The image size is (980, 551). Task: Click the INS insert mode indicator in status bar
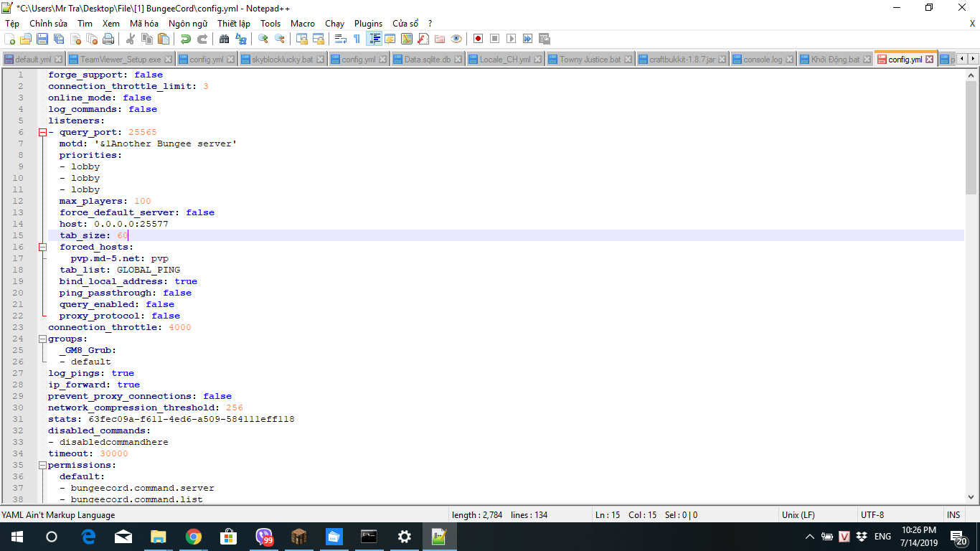click(953, 515)
